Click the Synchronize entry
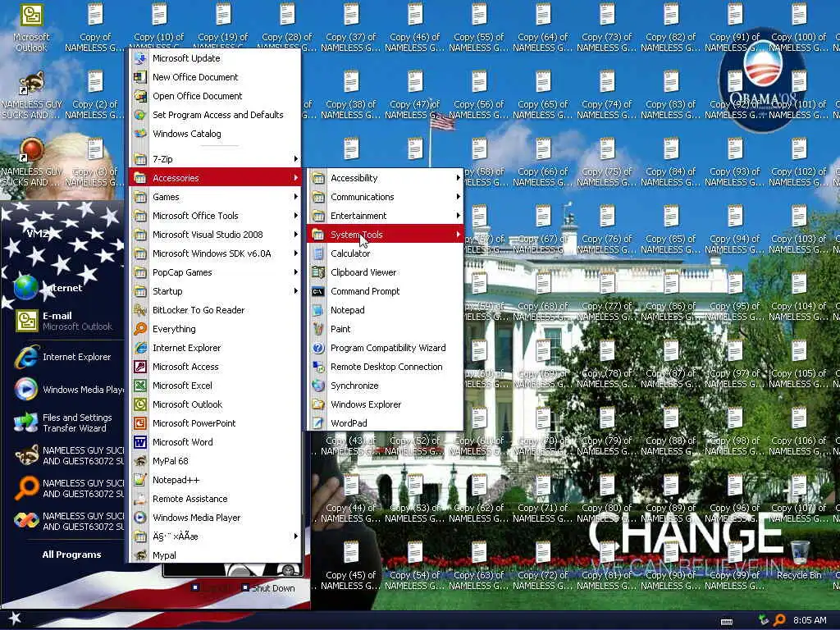The width and height of the screenshot is (840, 630). [x=385, y=386]
